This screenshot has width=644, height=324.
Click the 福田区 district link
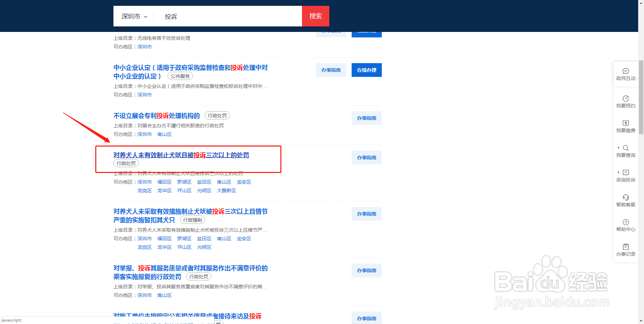[x=165, y=182]
